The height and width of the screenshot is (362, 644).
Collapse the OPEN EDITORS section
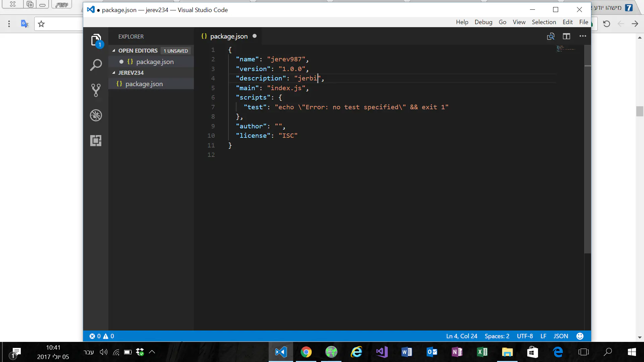pyautogui.click(x=114, y=51)
